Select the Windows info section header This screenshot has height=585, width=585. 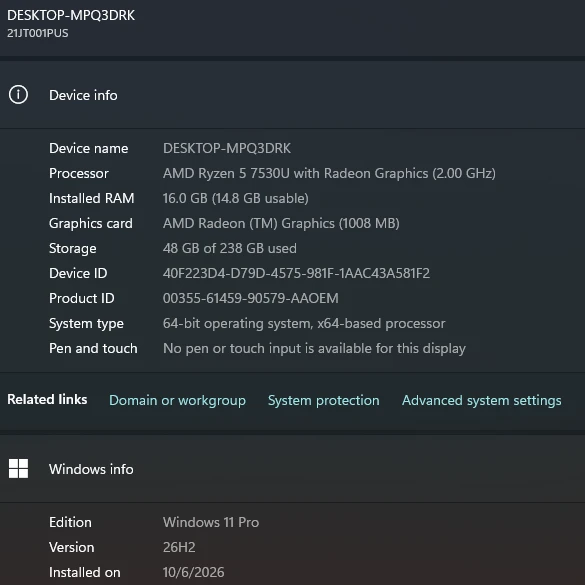(292, 469)
